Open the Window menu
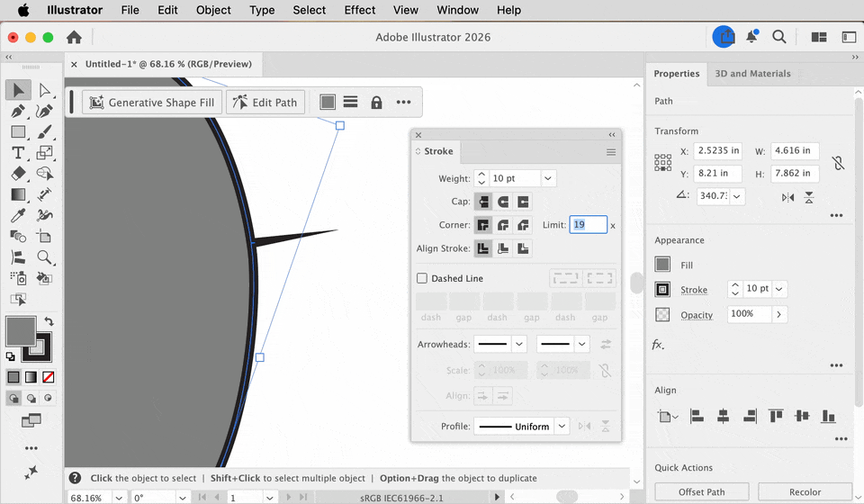Image resolution: width=864 pixels, height=504 pixels. click(457, 10)
